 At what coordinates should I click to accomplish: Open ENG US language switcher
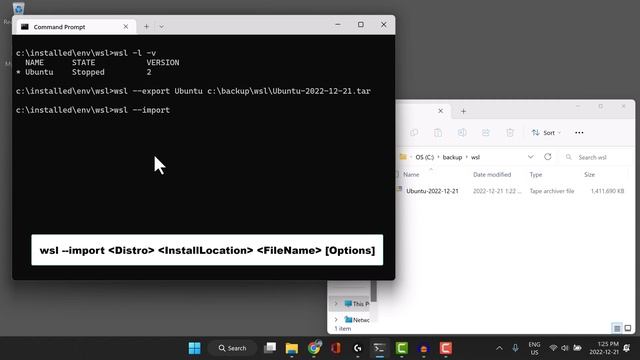point(534,348)
